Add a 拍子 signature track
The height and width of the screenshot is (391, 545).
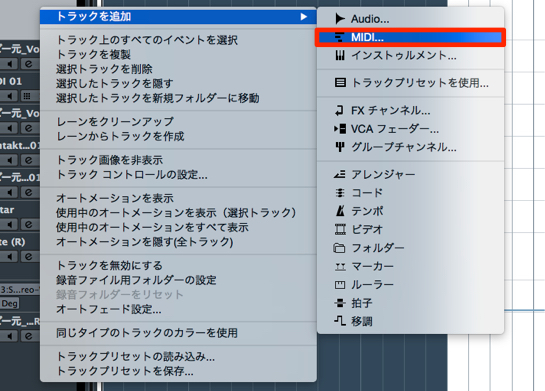(410, 303)
